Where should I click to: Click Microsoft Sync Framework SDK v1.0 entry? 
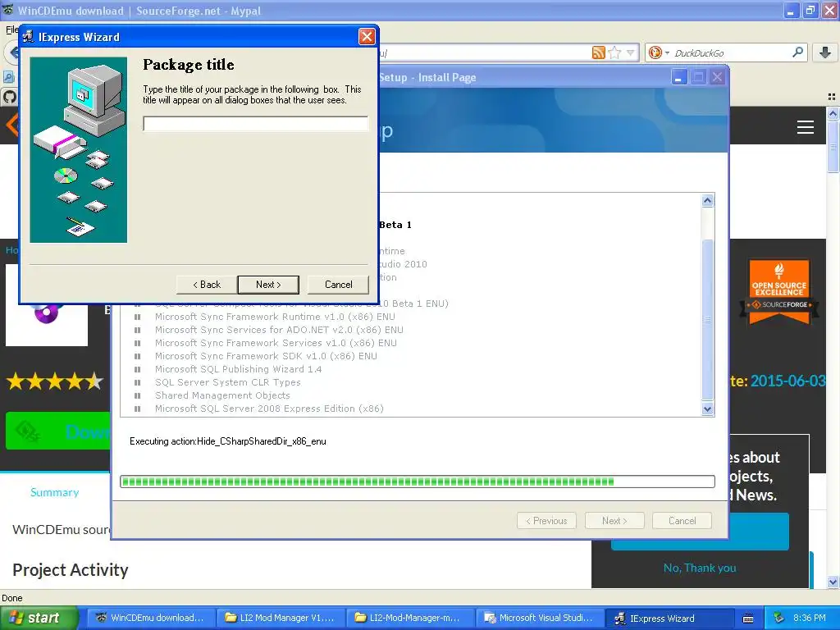[266, 356]
